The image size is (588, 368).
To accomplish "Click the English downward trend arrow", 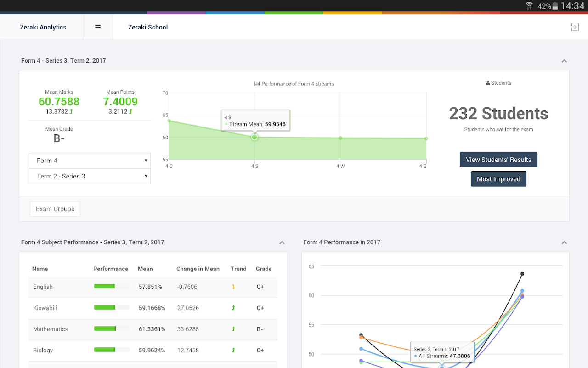I will pos(233,287).
